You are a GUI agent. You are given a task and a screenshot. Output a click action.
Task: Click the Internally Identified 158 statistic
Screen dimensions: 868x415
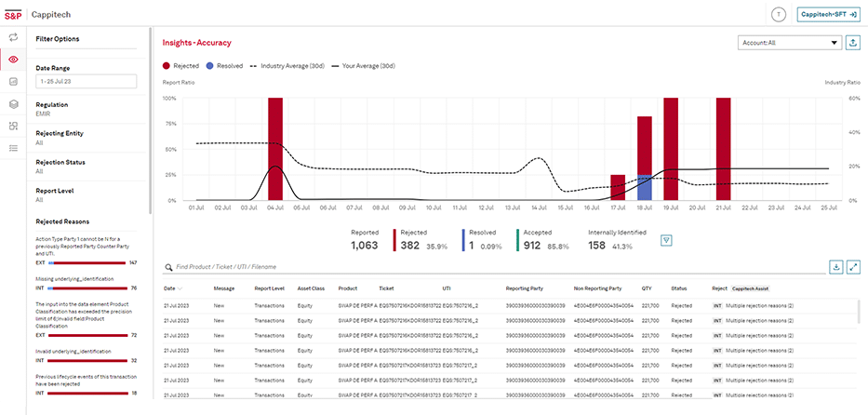[x=617, y=240]
